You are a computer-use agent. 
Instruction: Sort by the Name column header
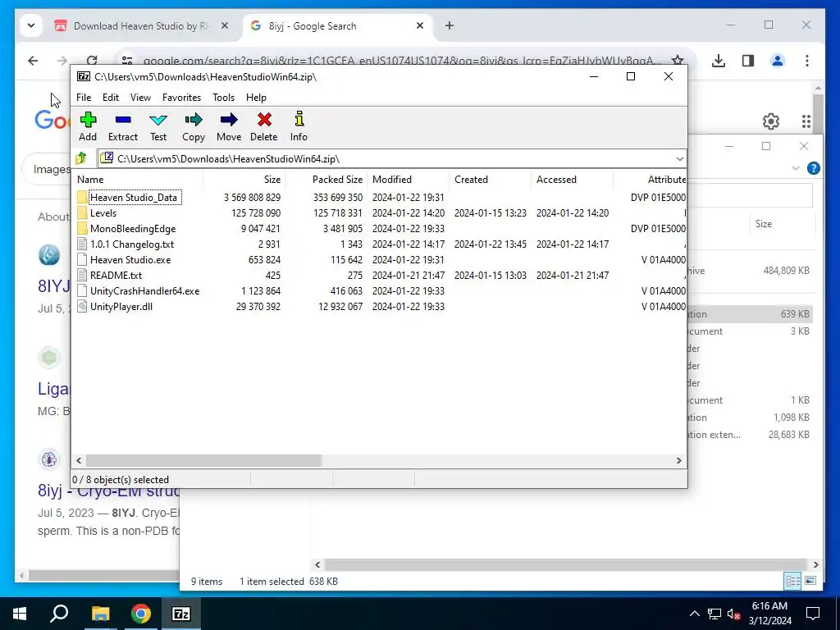coord(138,180)
